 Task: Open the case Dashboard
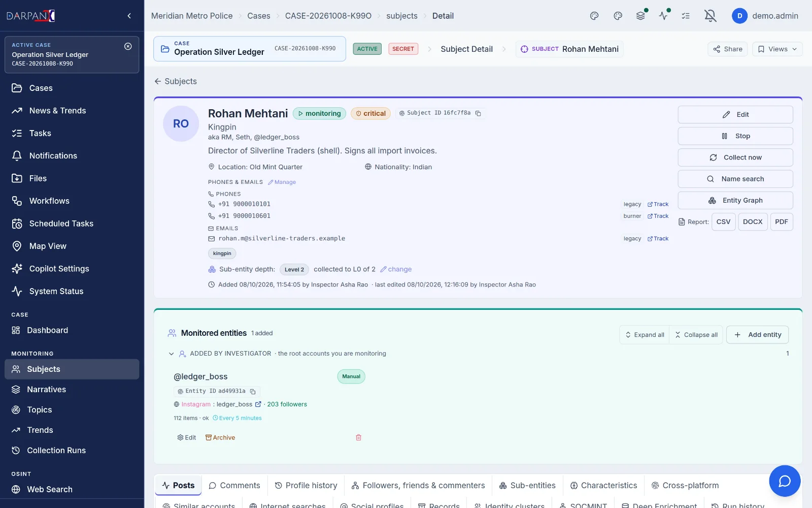[x=72, y=330]
